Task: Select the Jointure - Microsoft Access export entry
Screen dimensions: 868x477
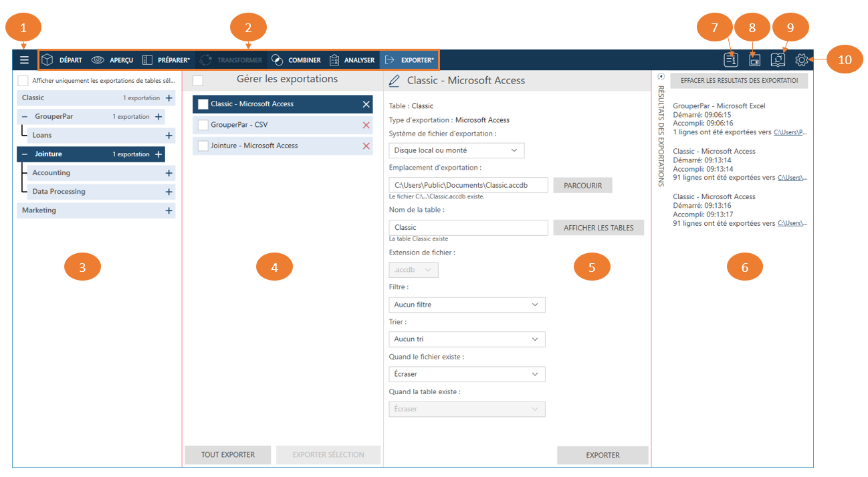Action: point(283,146)
